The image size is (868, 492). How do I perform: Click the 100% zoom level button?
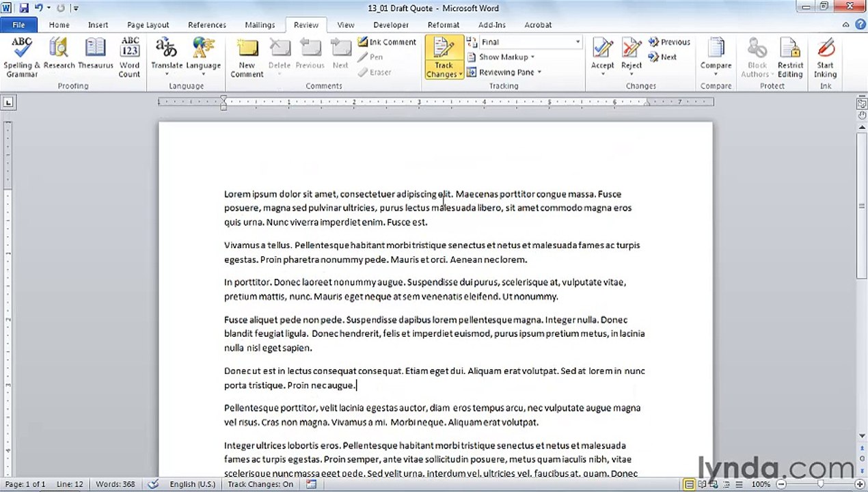(761, 484)
